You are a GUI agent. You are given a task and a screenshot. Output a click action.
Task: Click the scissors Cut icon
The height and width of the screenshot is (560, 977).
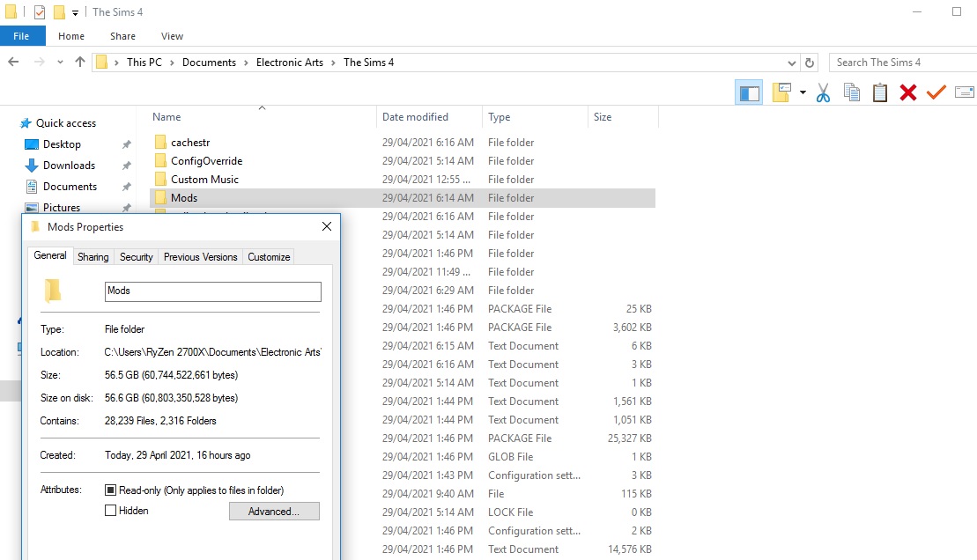(x=823, y=92)
